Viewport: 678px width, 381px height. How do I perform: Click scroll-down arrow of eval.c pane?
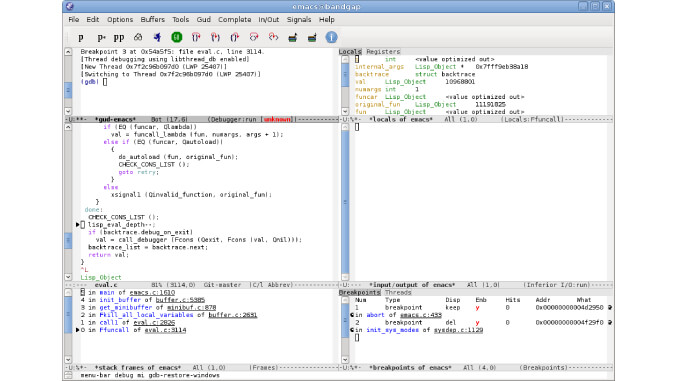coord(68,277)
